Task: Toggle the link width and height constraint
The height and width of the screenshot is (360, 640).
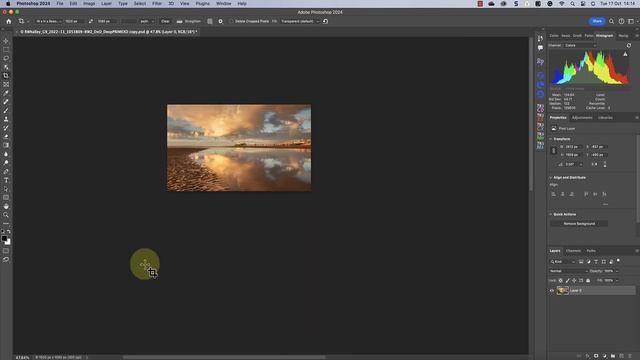Action: [x=553, y=151]
